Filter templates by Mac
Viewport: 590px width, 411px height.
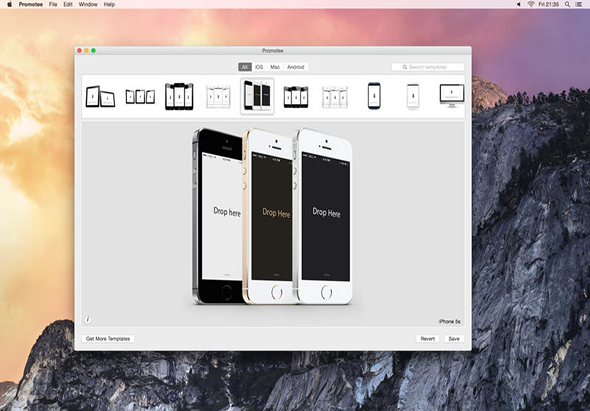coord(275,67)
